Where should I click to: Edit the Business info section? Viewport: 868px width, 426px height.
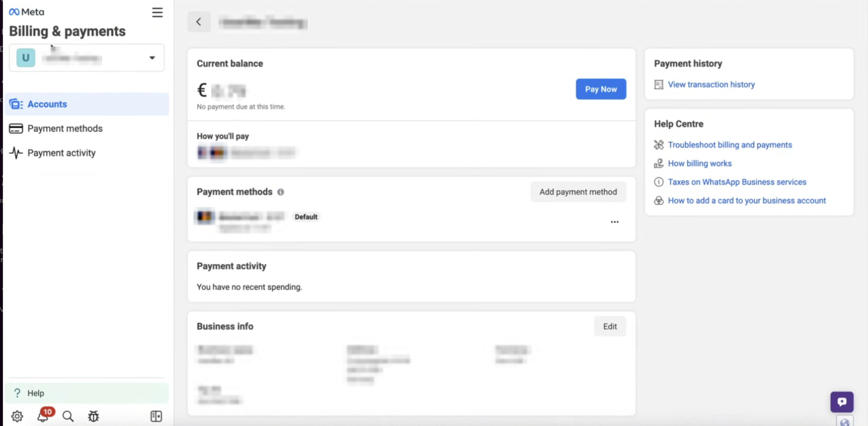[x=610, y=326]
